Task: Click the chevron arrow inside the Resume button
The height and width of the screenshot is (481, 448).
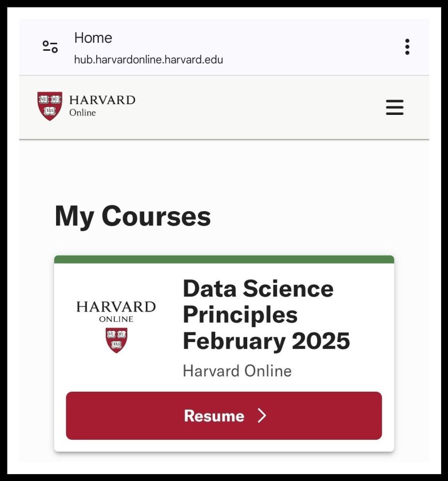Action: (x=262, y=416)
